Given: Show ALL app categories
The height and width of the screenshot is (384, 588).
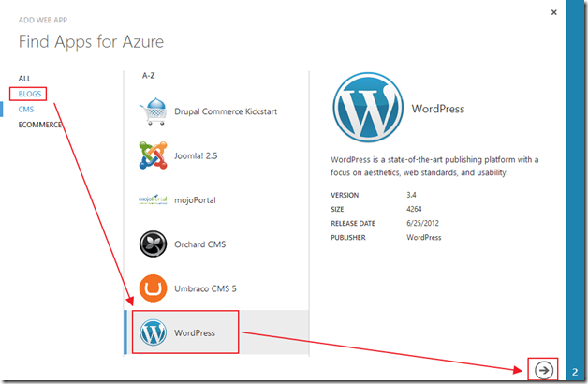Looking at the screenshot, I should [24, 79].
